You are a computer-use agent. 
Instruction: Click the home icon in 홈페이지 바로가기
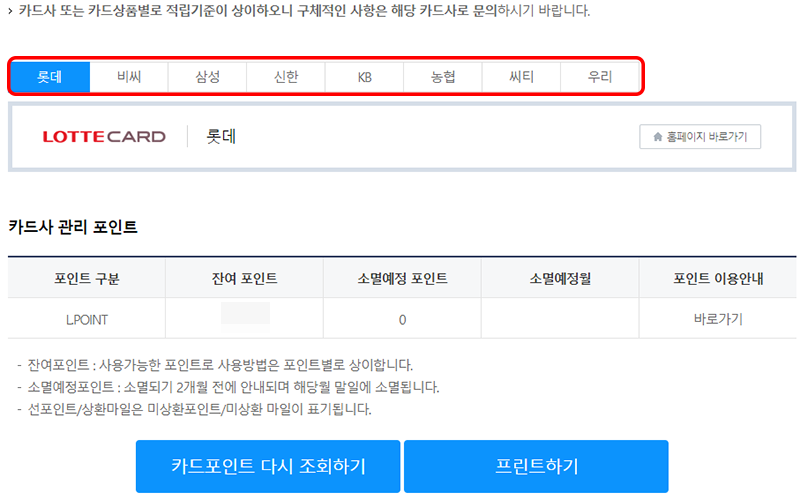click(x=658, y=137)
